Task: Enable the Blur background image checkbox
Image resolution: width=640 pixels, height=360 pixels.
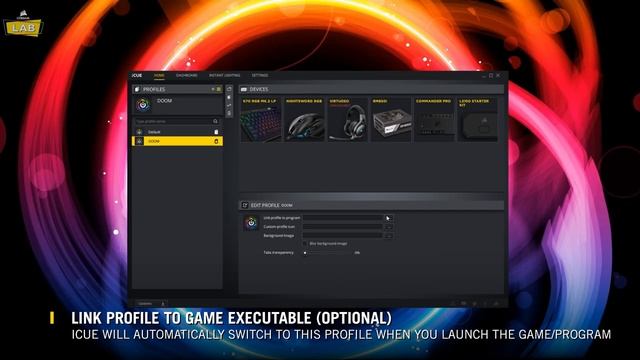Action: [305, 244]
